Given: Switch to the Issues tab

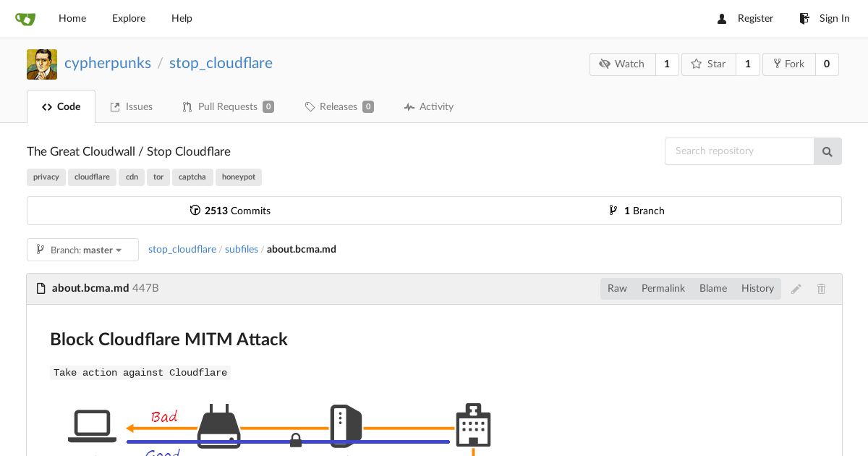Looking at the screenshot, I should [x=132, y=107].
